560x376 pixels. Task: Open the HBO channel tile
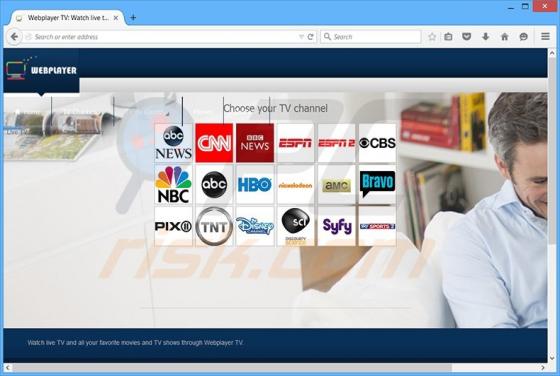255,184
